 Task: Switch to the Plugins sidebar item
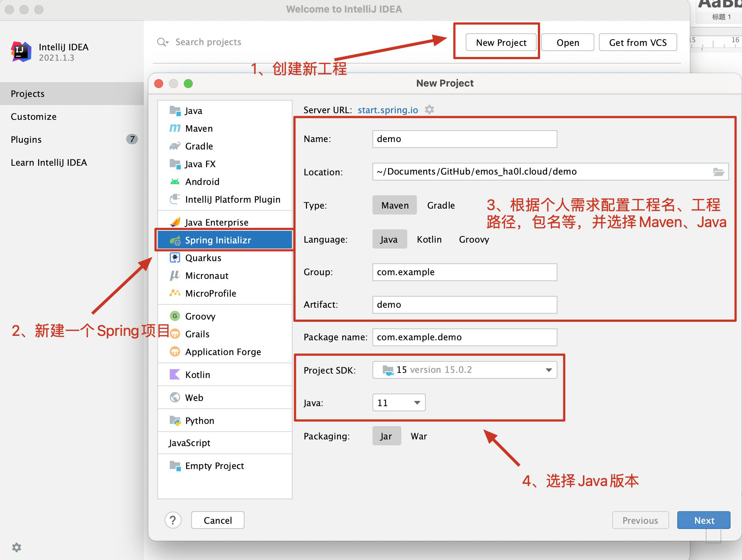[x=26, y=139]
